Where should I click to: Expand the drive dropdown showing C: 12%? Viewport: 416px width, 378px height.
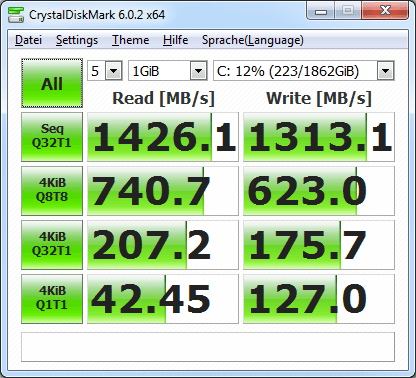386,71
